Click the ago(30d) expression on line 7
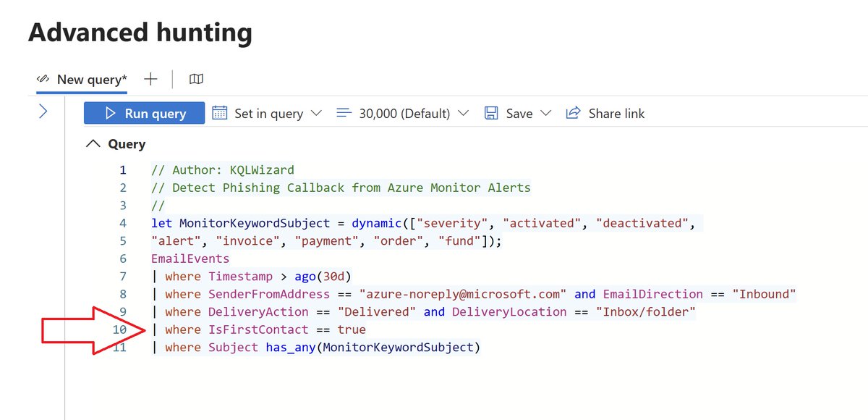 pos(323,277)
